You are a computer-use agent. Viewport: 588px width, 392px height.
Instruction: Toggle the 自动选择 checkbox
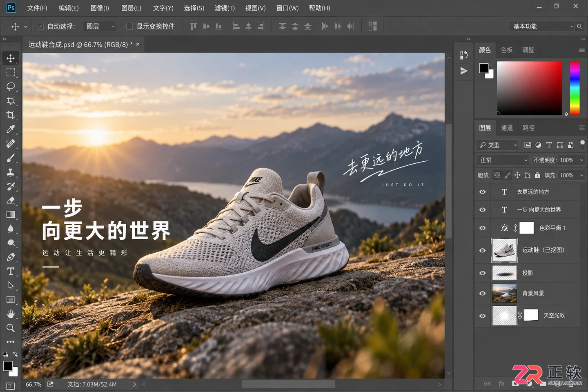coord(40,26)
